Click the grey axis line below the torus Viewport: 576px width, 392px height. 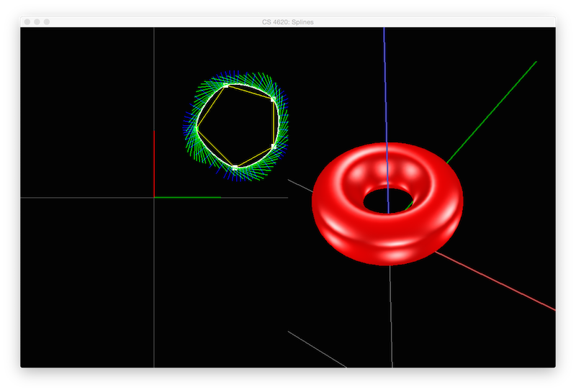tap(391, 316)
